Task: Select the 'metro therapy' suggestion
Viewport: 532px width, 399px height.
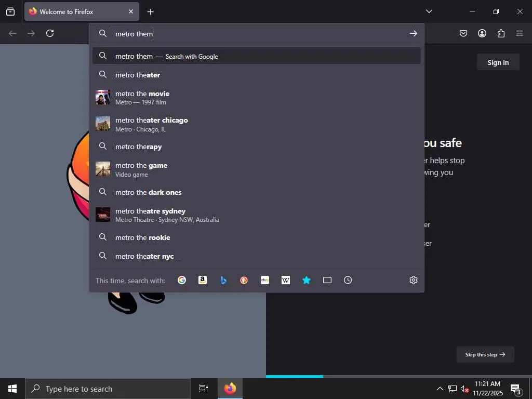Action: point(257,147)
